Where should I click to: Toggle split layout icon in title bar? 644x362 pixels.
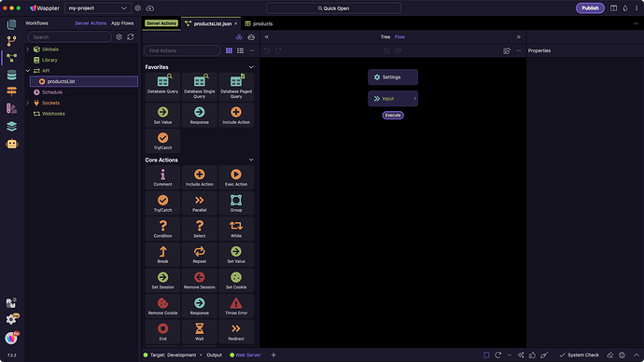(613, 8)
